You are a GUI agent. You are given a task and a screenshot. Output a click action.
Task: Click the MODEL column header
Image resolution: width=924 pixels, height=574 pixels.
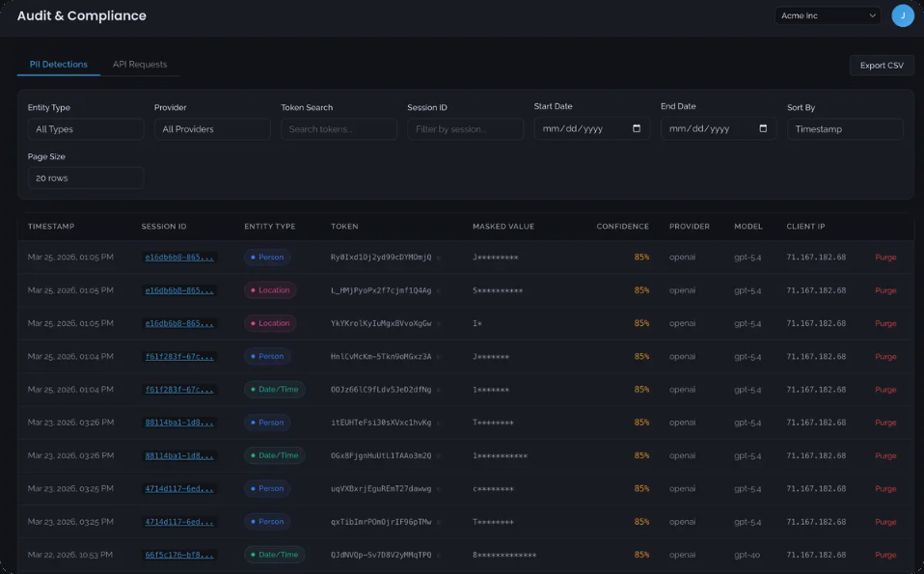pos(748,227)
